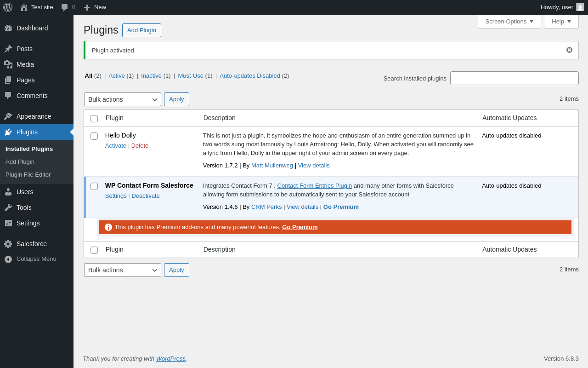Filter by Inactive plugins
Screen dimensions: 588x368
[151, 76]
